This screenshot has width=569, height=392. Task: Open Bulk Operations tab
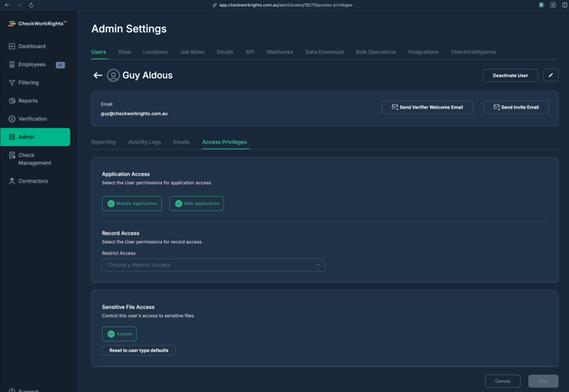point(376,52)
